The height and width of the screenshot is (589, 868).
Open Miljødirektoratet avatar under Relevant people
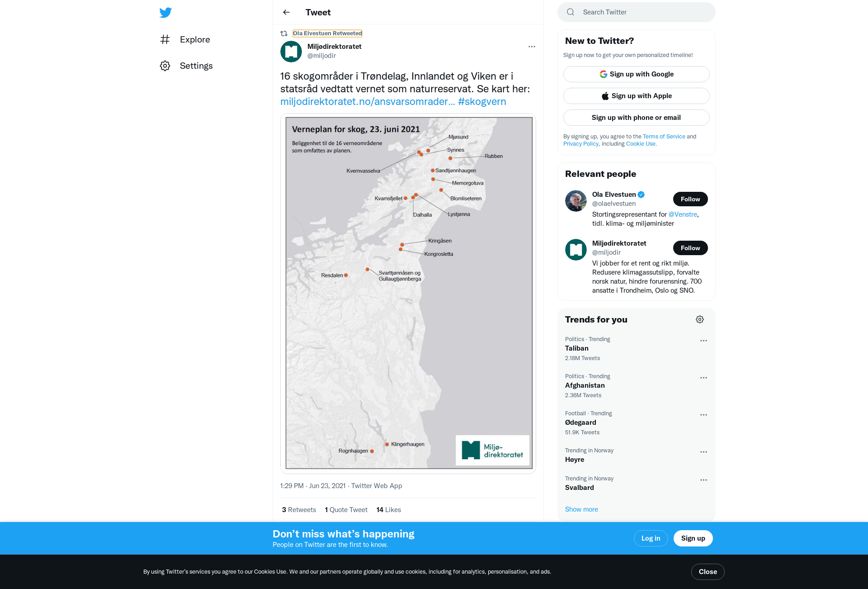tap(576, 250)
